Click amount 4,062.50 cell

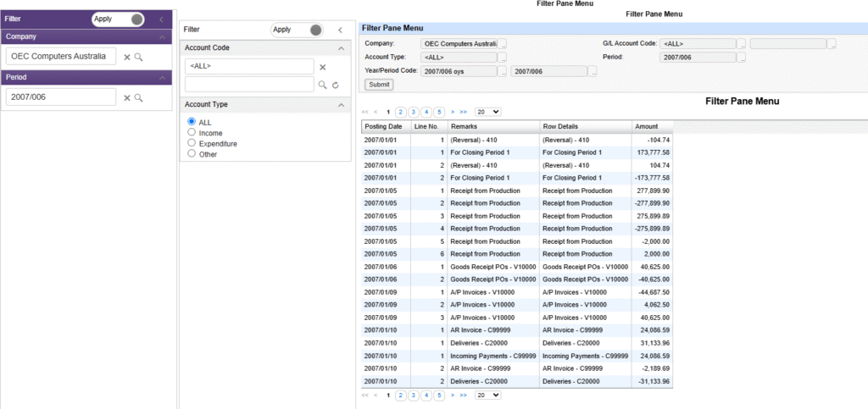(x=652, y=305)
